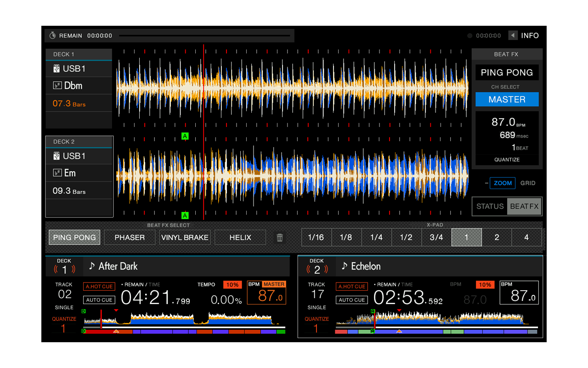Open the CH SELECT MASTER channel selector

click(507, 99)
